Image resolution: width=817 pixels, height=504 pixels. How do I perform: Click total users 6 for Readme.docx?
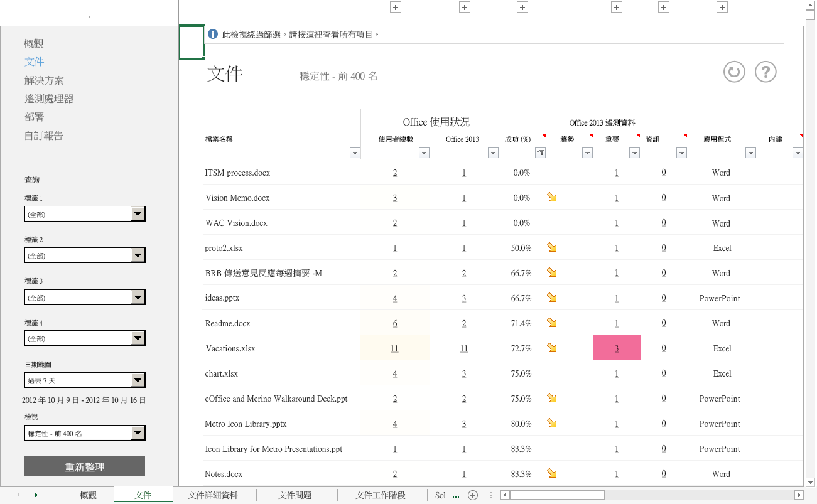(x=395, y=323)
